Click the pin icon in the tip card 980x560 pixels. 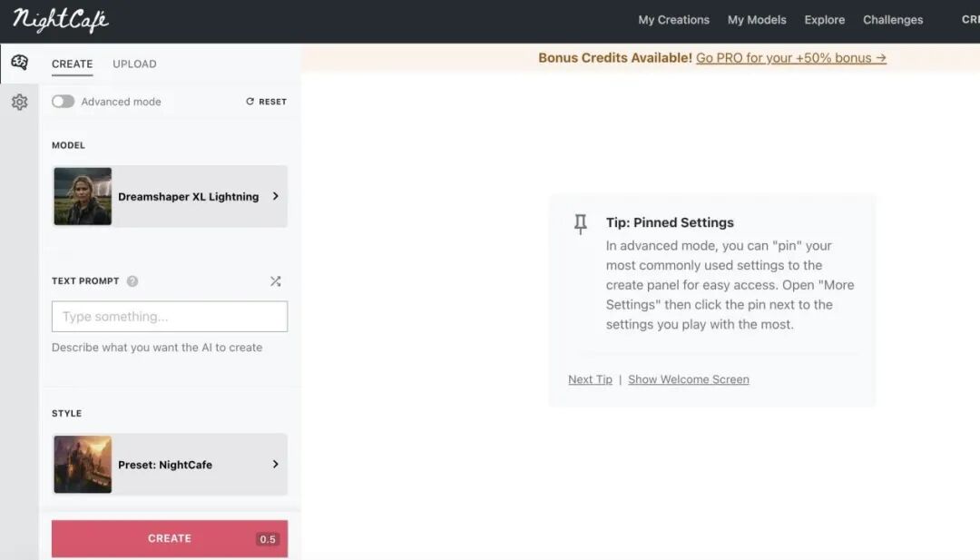[x=581, y=224]
